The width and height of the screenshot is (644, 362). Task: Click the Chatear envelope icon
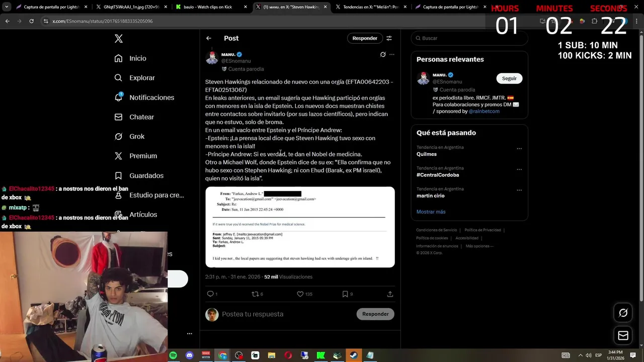pyautogui.click(x=118, y=117)
